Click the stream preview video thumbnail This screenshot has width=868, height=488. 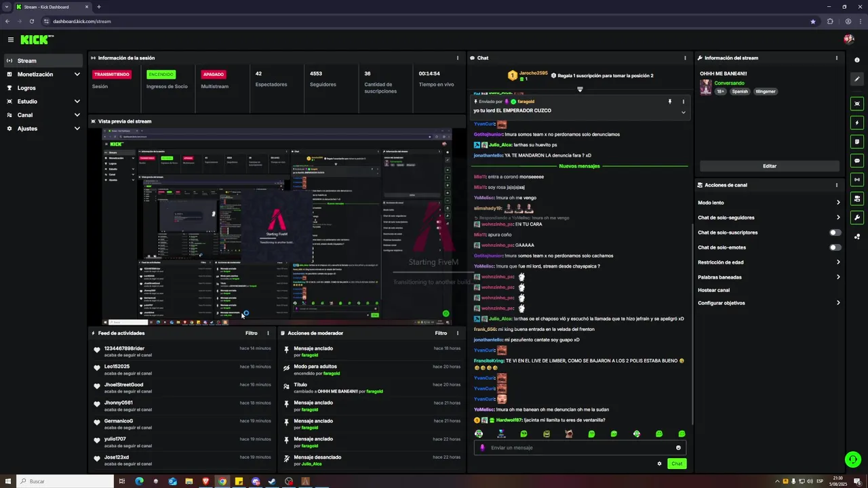coord(277,227)
